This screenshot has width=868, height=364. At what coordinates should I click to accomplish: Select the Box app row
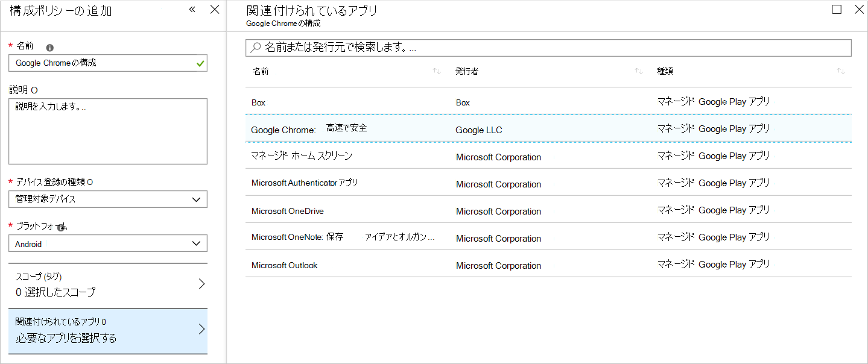(548, 102)
